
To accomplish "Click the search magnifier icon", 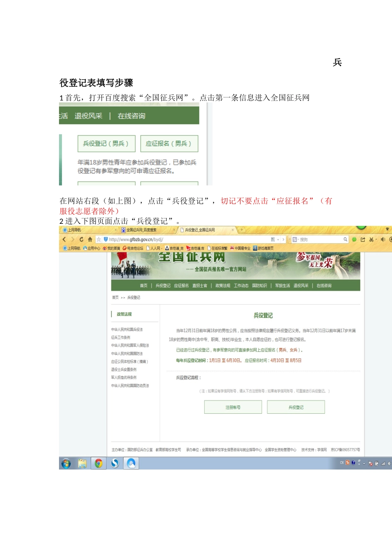I will (345, 240).
